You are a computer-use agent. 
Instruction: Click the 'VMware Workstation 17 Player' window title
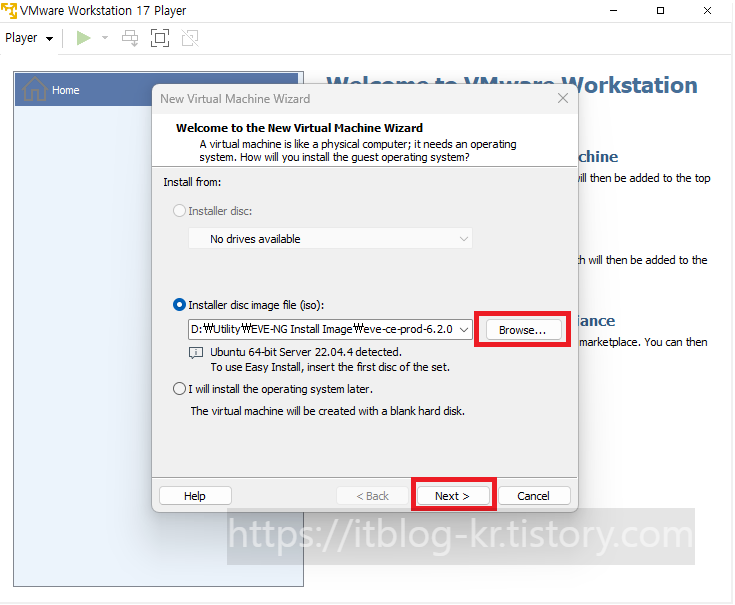103,10
